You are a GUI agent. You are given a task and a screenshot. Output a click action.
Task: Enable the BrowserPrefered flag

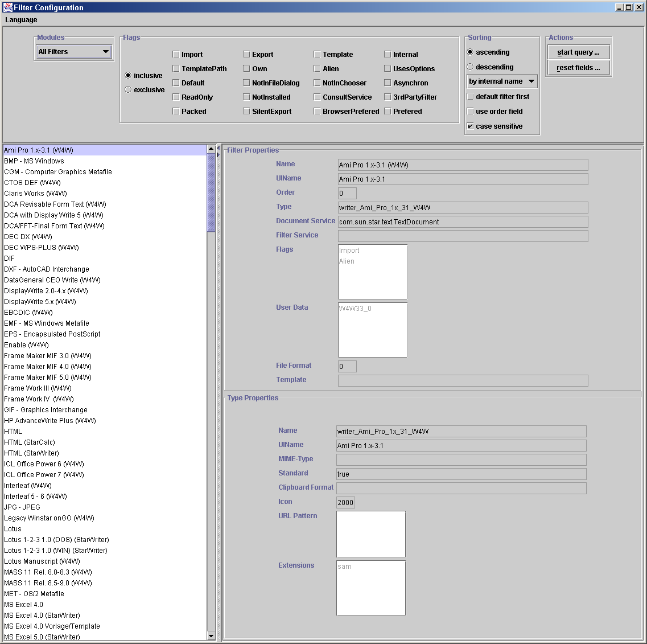(x=317, y=112)
